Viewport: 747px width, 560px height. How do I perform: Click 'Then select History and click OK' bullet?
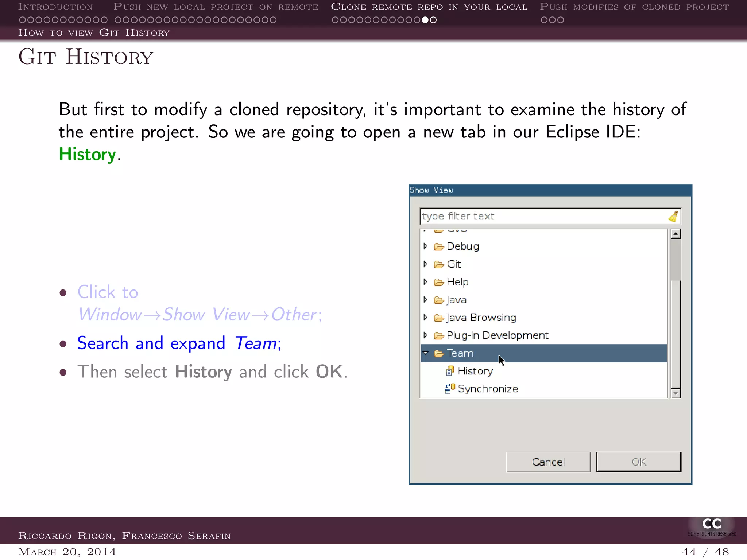click(x=212, y=372)
